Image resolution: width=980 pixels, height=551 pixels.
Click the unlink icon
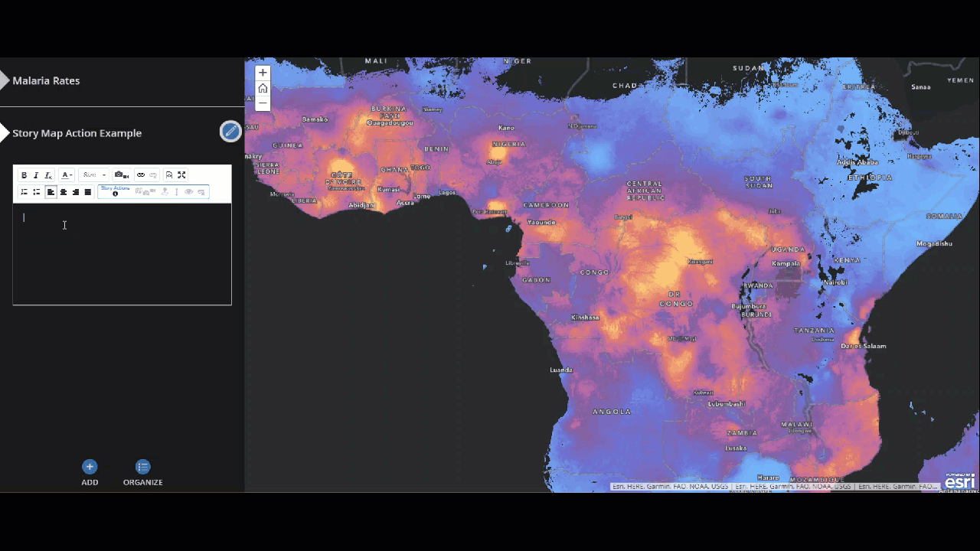pos(153,175)
